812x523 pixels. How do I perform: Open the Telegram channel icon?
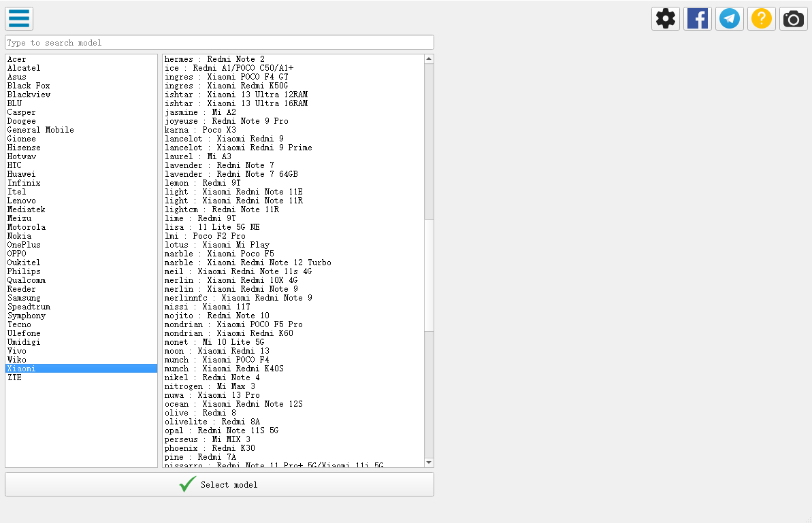(x=730, y=18)
